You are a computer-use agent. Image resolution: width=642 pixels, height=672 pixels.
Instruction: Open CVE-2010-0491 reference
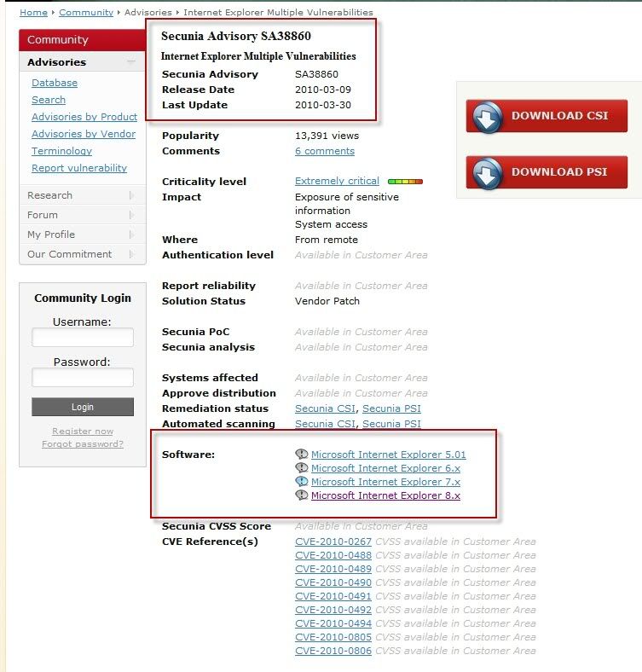[333, 596]
